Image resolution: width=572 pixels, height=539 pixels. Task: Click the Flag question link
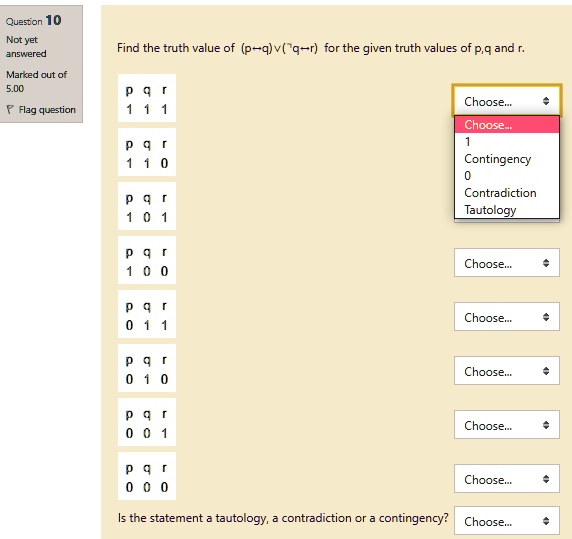point(47,109)
